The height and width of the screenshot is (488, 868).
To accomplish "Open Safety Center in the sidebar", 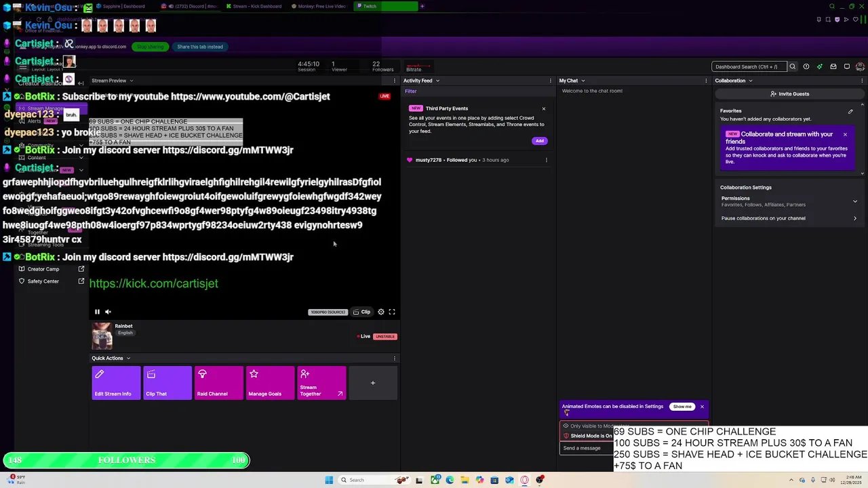I will coord(51,281).
